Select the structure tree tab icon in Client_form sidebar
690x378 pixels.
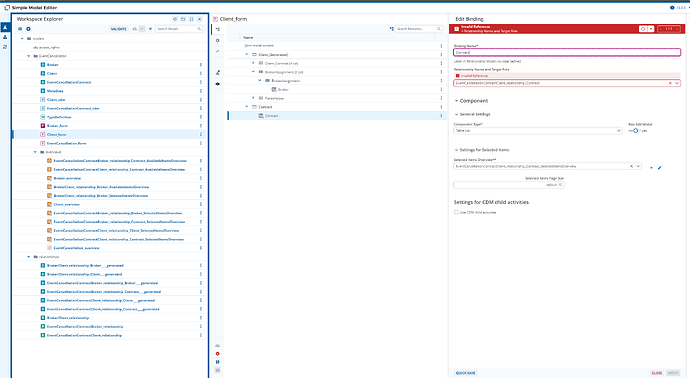click(x=217, y=29)
